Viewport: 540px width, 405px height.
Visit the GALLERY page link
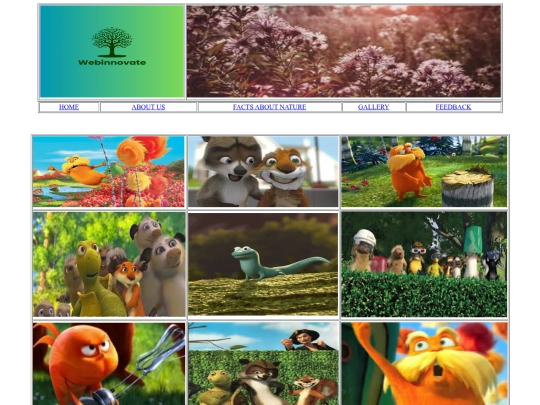click(x=374, y=107)
